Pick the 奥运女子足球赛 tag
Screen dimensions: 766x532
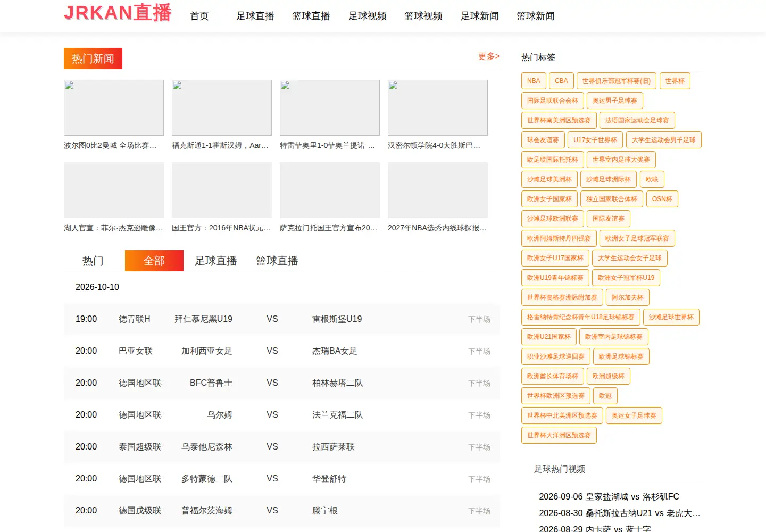(x=634, y=415)
